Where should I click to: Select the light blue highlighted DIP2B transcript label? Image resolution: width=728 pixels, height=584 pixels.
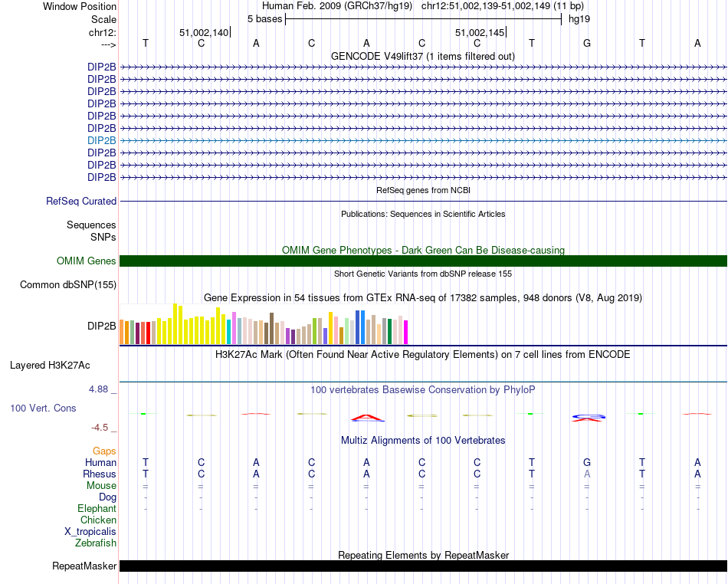(102, 140)
